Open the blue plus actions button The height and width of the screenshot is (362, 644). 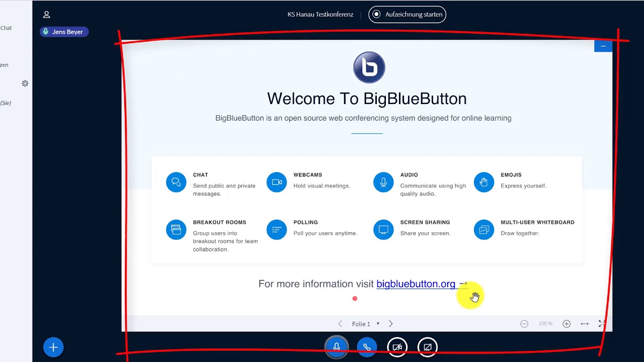pyautogui.click(x=53, y=347)
